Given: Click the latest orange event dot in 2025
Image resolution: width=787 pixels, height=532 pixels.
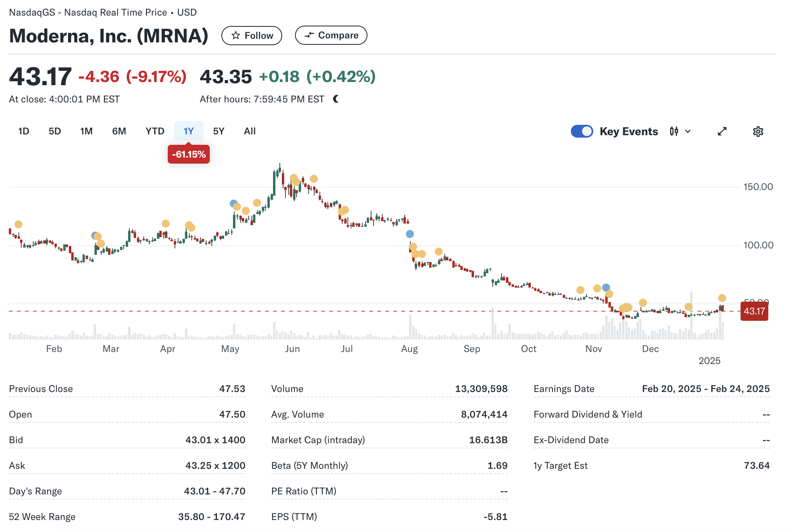Looking at the screenshot, I should click(x=722, y=298).
